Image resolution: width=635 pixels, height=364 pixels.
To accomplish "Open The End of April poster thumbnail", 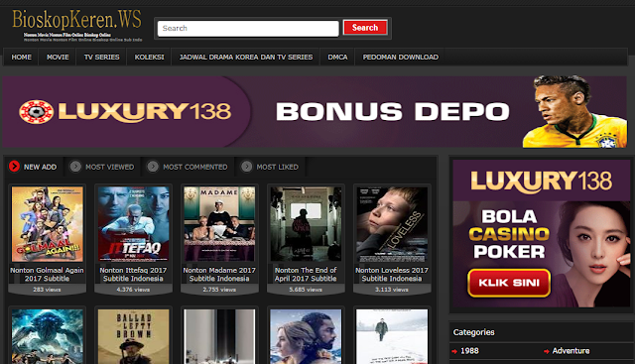I will coord(306,224).
